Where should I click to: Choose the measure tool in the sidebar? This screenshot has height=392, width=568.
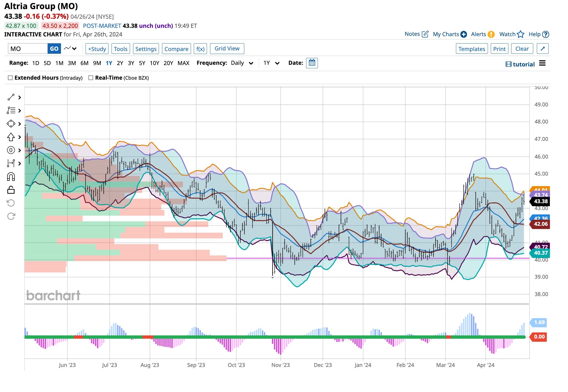11,163
